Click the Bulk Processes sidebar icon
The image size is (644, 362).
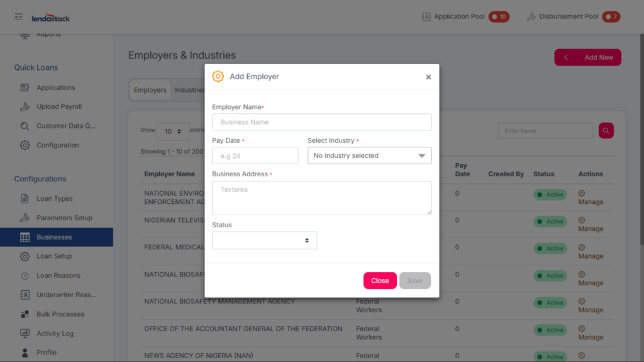[x=25, y=314]
